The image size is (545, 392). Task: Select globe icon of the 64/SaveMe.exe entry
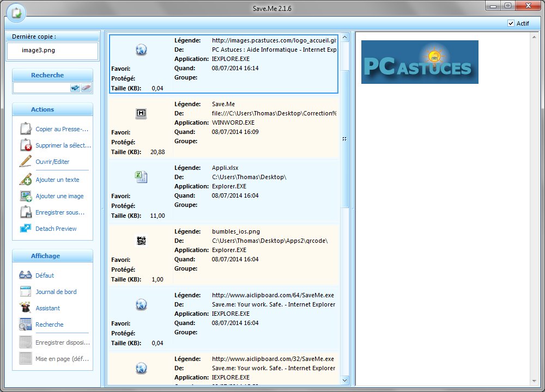[x=141, y=304]
